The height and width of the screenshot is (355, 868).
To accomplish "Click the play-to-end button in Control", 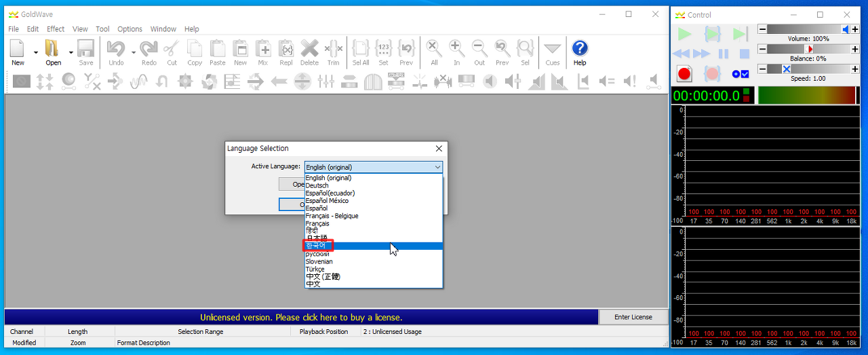I will [x=740, y=34].
